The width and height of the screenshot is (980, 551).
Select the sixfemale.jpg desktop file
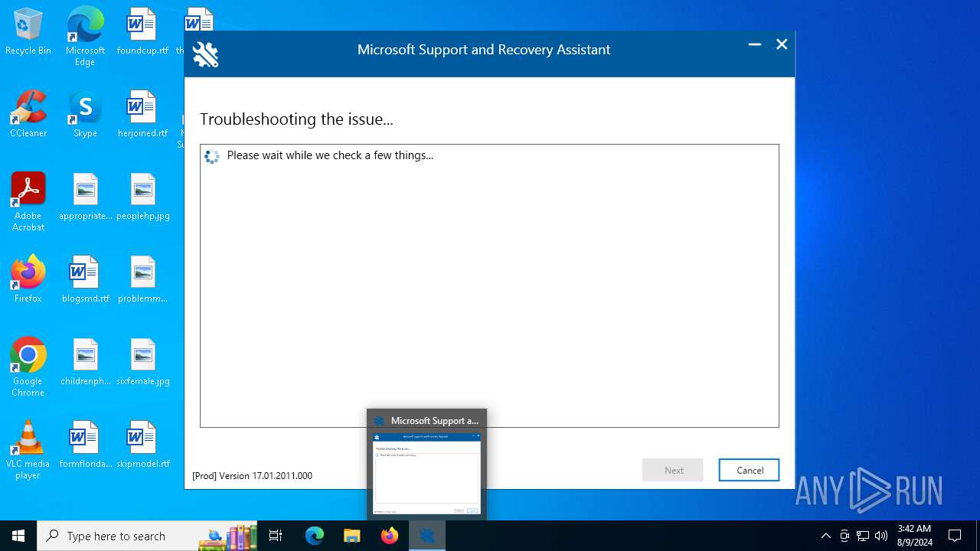142,363
